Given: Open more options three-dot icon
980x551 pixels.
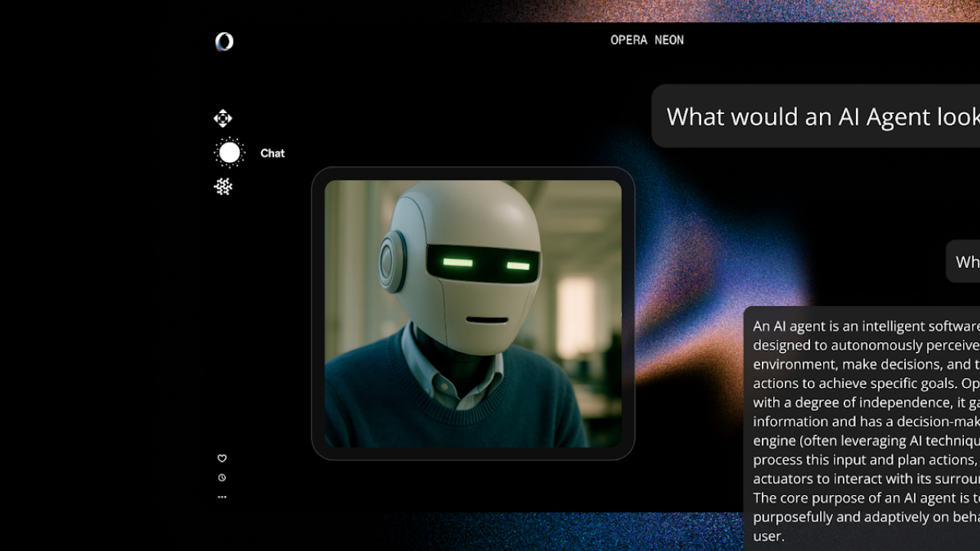Looking at the screenshot, I should (222, 497).
